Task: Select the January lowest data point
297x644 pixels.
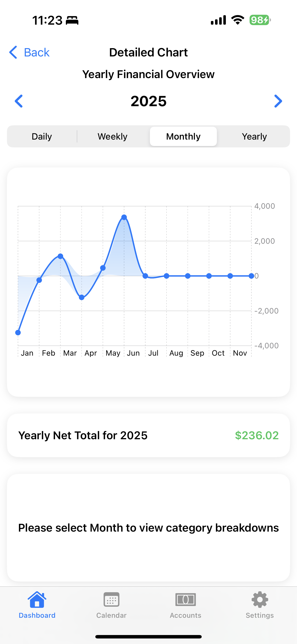Action: click(18, 333)
